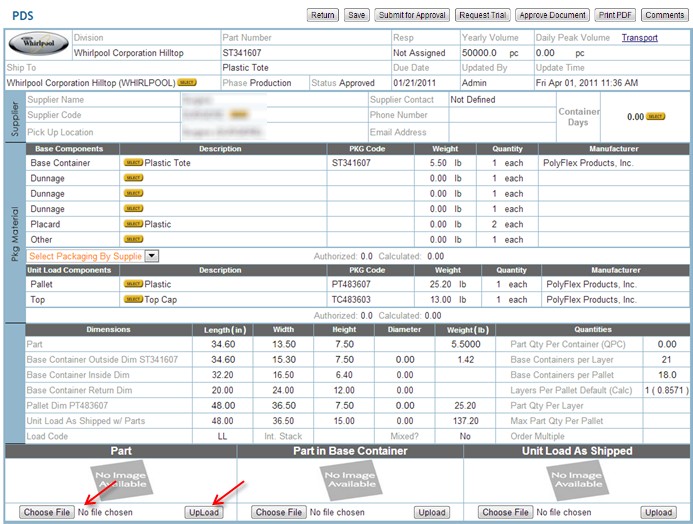
Task: Click Choose File under Part
Action: [x=47, y=513]
